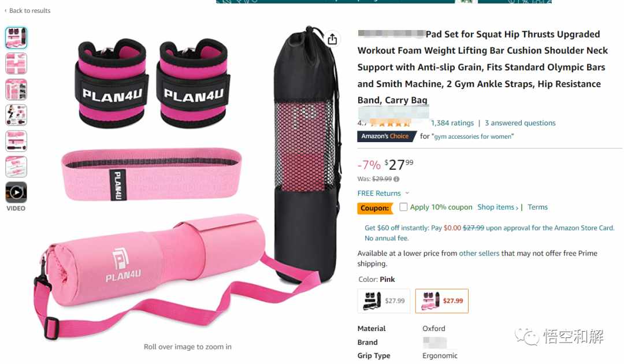This screenshot has width=624, height=364.
Task: Click the Shop items link
Action: click(x=497, y=207)
